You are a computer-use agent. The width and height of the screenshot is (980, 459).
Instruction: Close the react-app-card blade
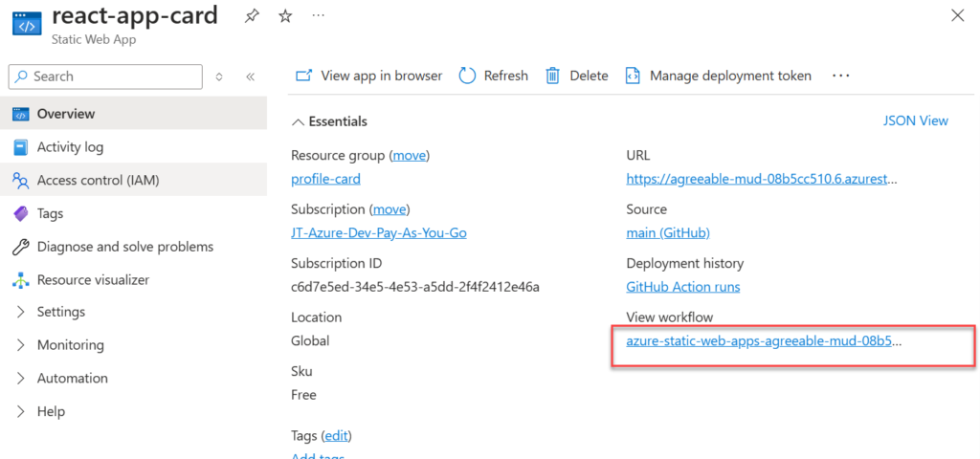(957, 16)
